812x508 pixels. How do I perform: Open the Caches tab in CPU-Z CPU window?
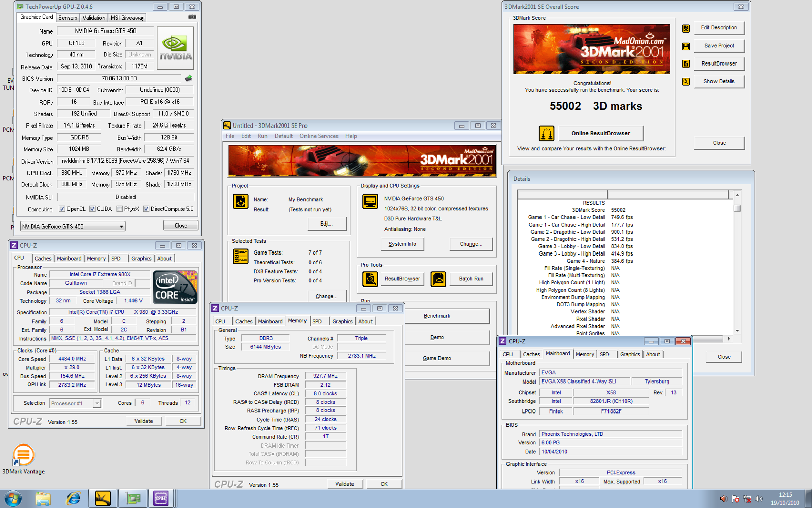43,259
